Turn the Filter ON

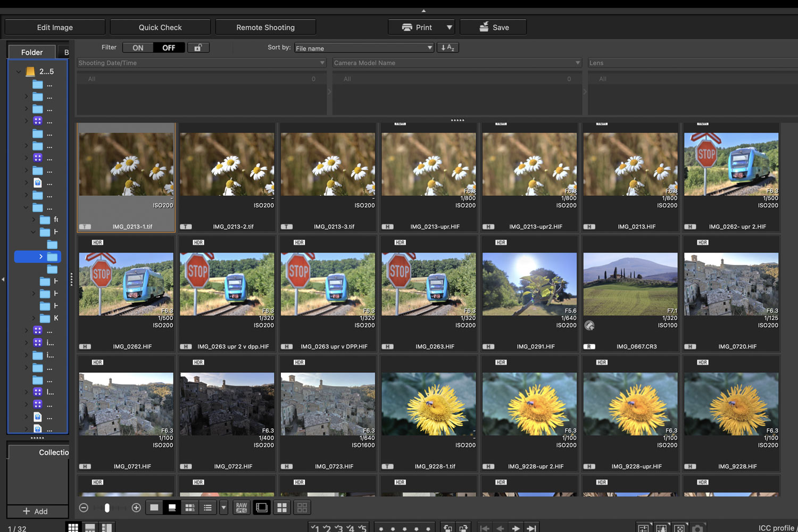[x=138, y=48]
